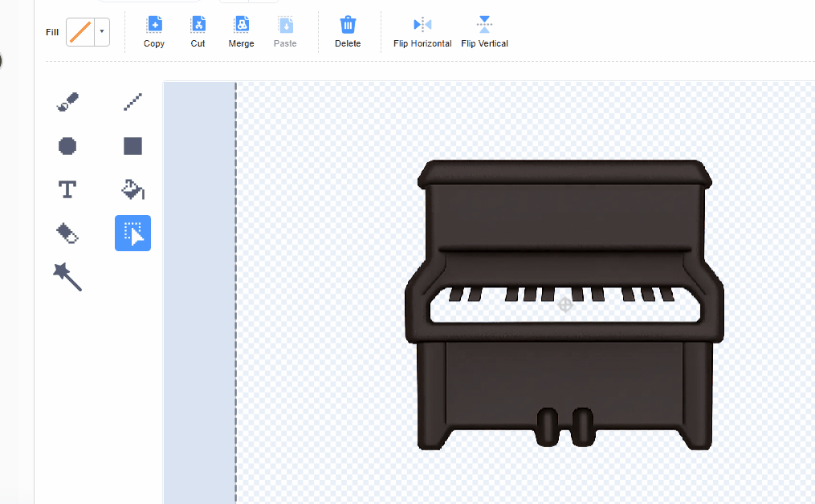Pick the Fill bucket tool
The image size is (815, 504).
point(132,189)
